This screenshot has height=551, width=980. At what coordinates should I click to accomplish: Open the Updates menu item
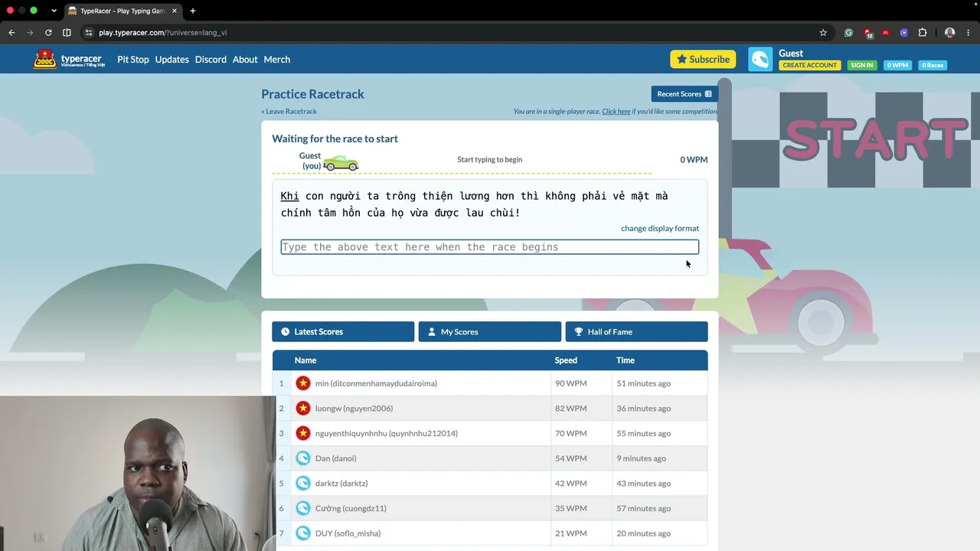171,60
